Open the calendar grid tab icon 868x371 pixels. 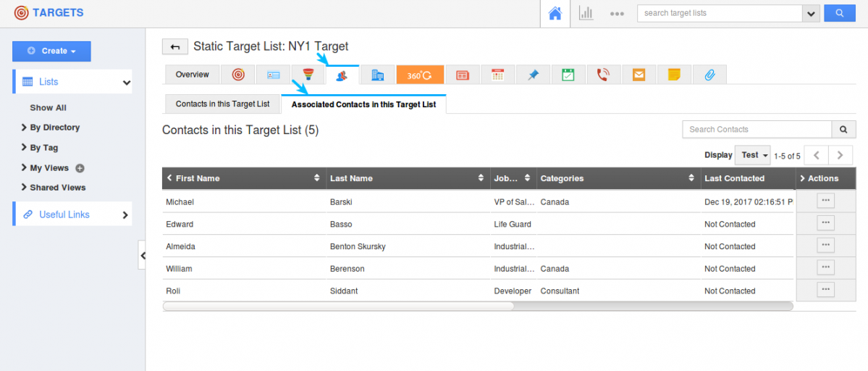coord(497,75)
